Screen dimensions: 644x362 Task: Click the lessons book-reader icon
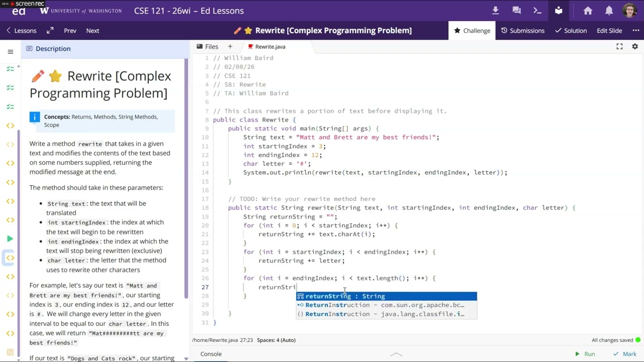pos(558,11)
